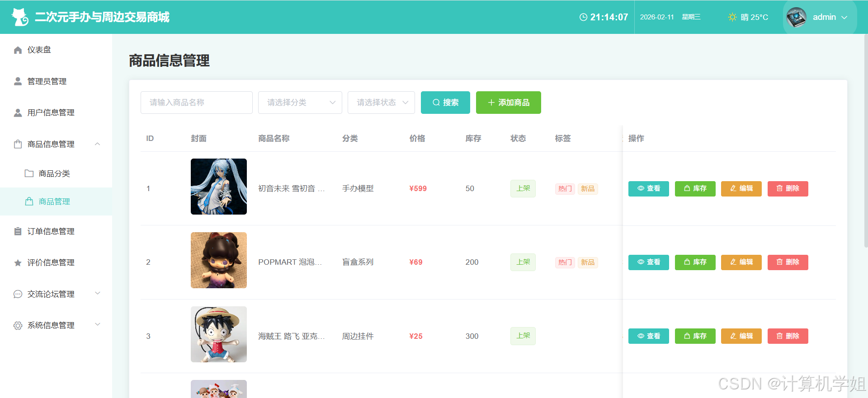Click the 库存 column header
Viewport: 868px width, 398px height.
(x=473, y=138)
